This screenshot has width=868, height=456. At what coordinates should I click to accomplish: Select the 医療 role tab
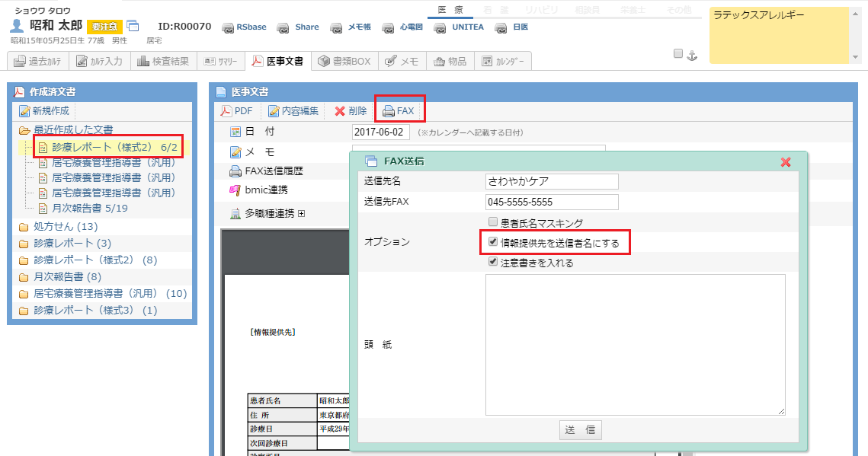click(x=450, y=9)
